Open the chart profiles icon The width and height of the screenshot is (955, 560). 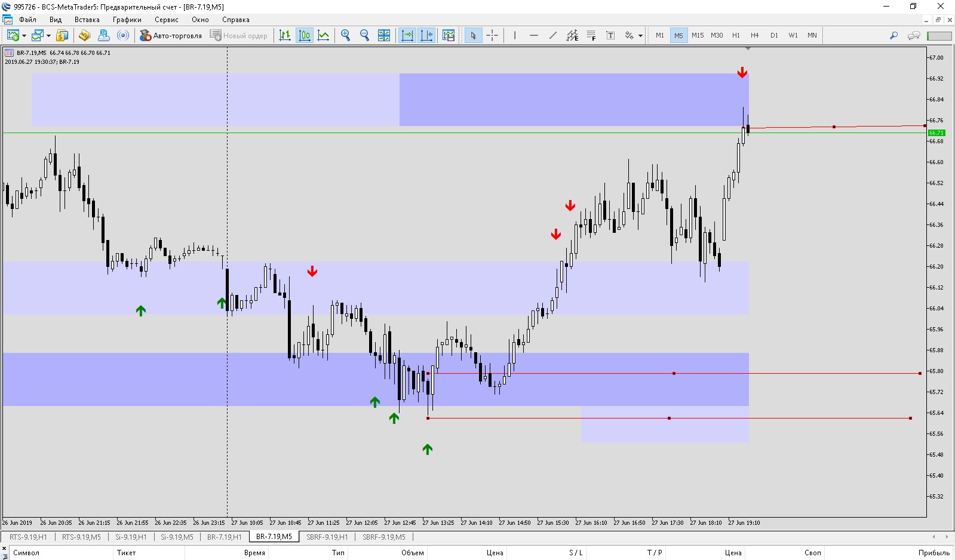coord(38,35)
